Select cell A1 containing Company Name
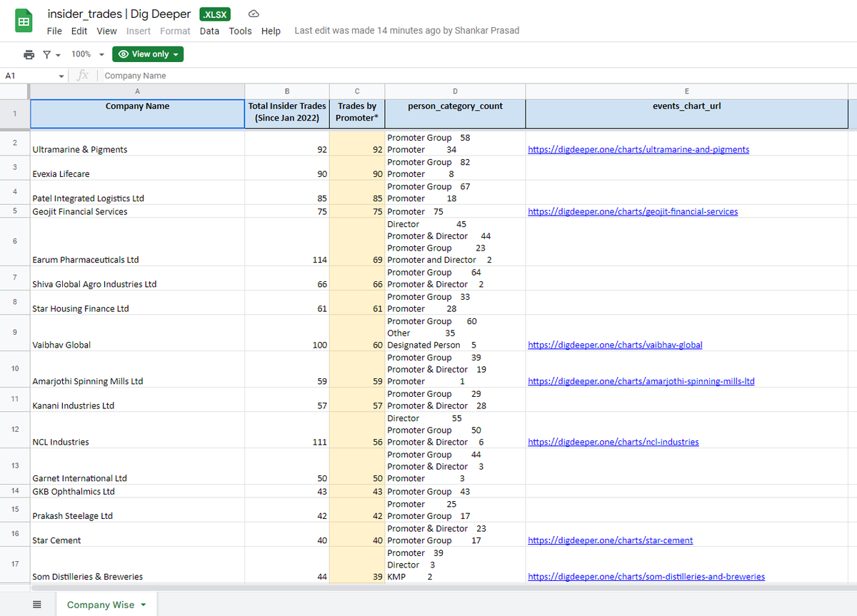Screen dimensions: 857x616 tap(137, 113)
